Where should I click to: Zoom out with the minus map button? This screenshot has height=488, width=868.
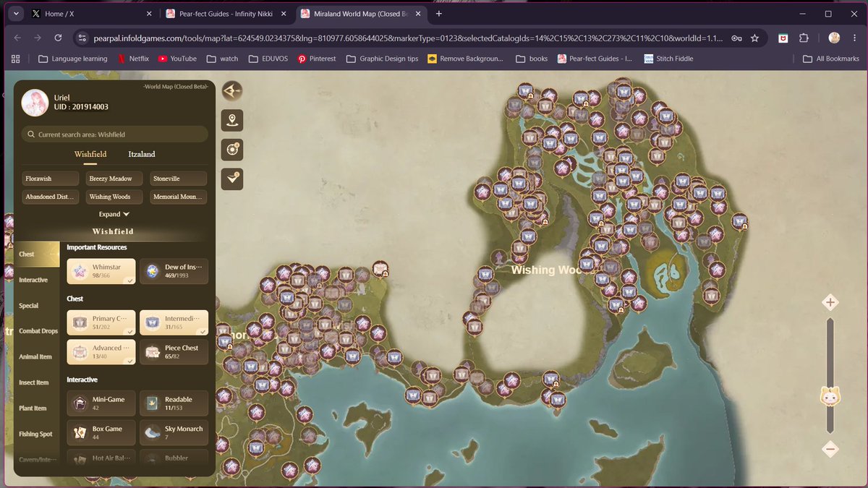(x=830, y=449)
